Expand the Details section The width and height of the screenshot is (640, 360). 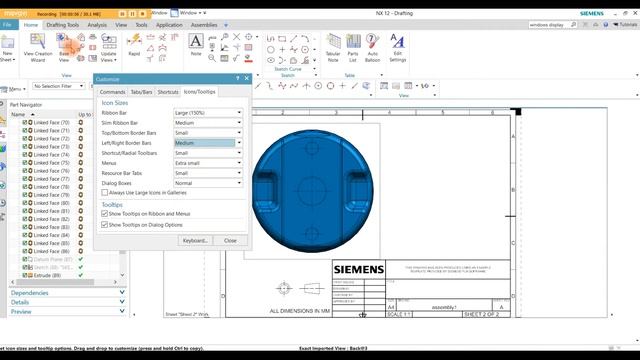[x=67, y=302]
